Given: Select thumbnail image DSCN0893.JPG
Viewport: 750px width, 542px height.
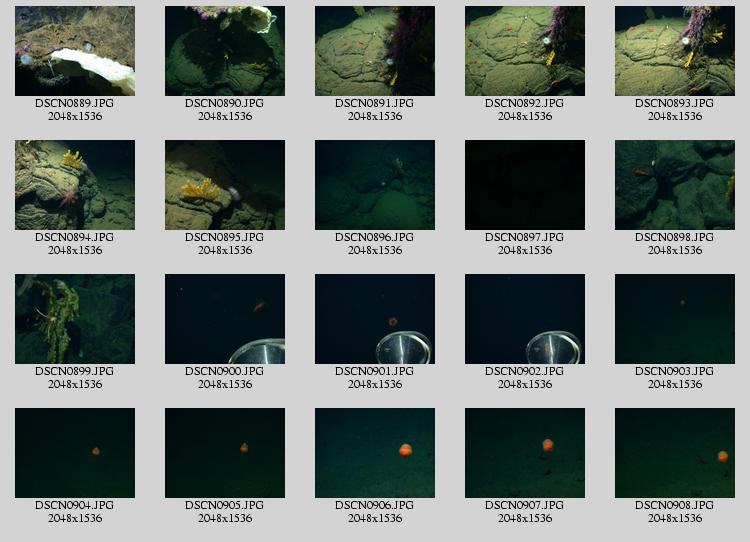Looking at the screenshot, I should pyautogui.click(x=675, y=51).
